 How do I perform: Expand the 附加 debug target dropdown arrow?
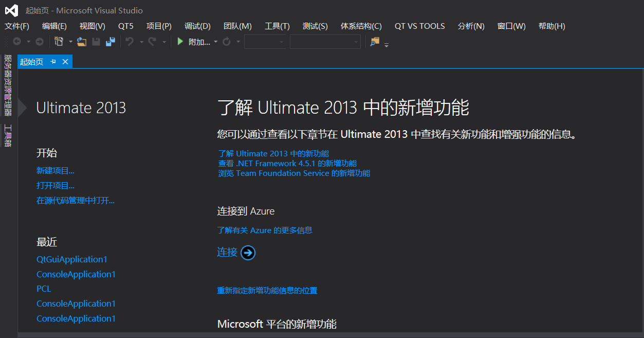point(216,42)
